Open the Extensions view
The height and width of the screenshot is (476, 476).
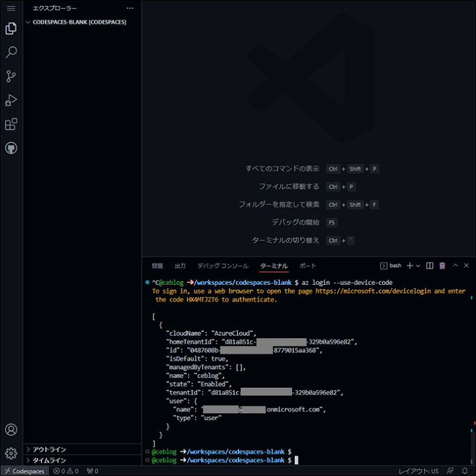pyautogui.click(x=11, y=124)
